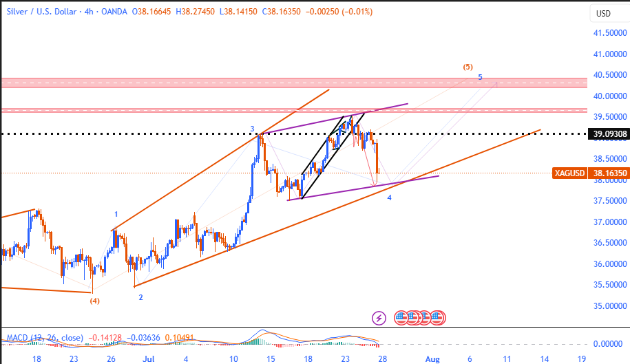The width and height of the screenshot is (630, 364).
Task: Click the rightmost US flag economic event icon
Action: [438, 317]
